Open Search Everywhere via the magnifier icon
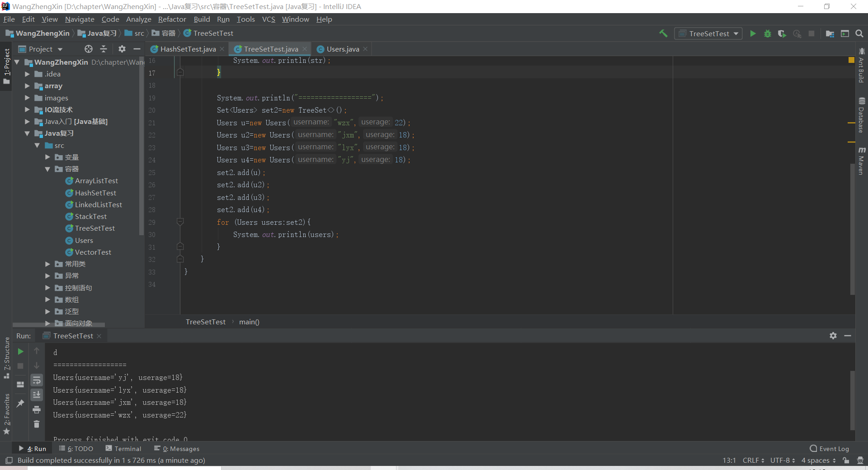The image size is (868, 470). point(859,33)
